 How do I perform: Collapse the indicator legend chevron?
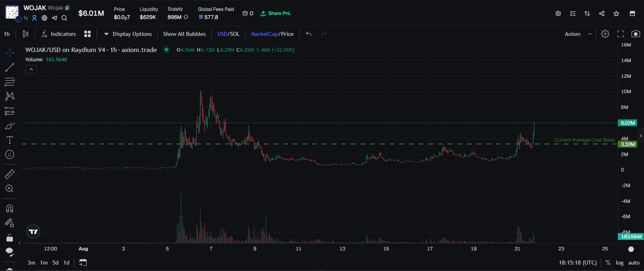tap(31, 69)
